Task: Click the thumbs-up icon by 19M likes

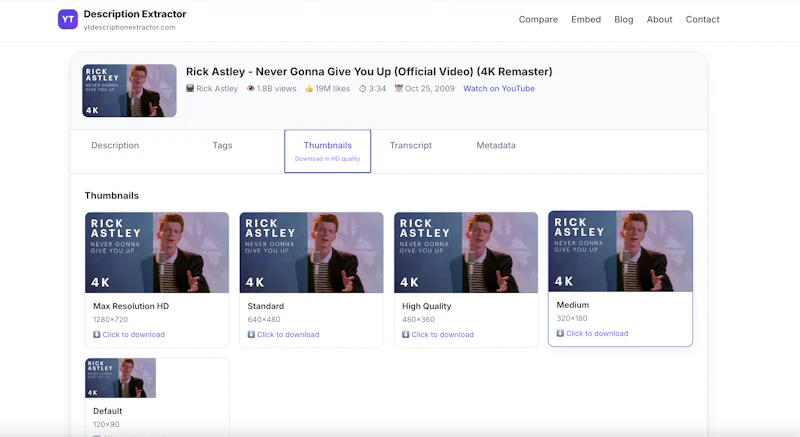Action: [x=309, y=88]
